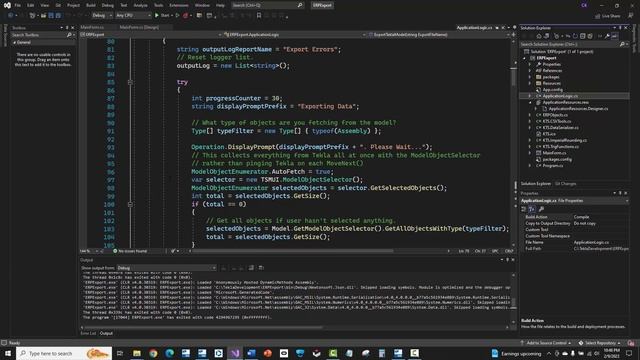Screen dimensions: 640x360
Task: Open Visual Studio purple icon in the taskbar
Action: (235, 353)
